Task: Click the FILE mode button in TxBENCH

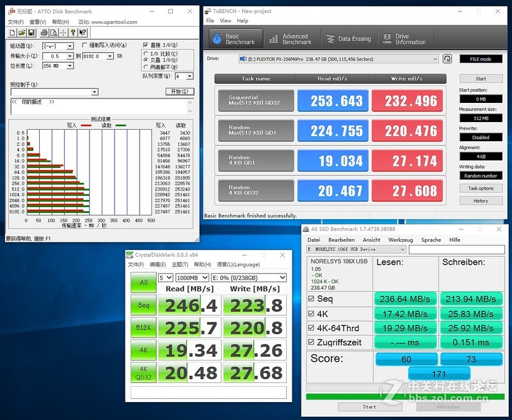Action: click(480, 59)
